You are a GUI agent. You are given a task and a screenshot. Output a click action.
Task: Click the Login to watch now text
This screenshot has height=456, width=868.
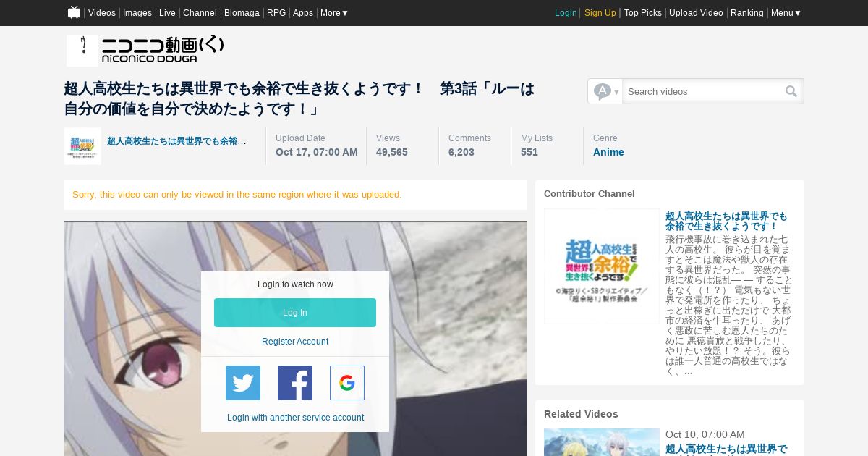(x=295, y=284)
